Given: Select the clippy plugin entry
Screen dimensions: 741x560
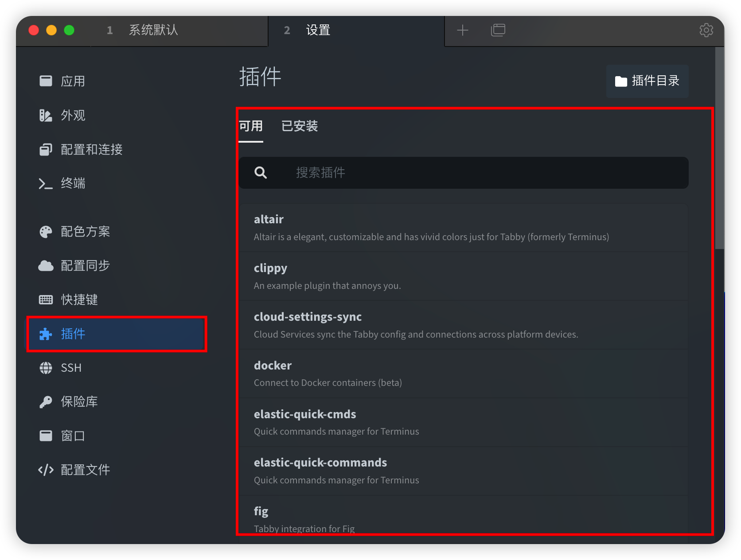Looking at the screenshot, I should 464,276.
